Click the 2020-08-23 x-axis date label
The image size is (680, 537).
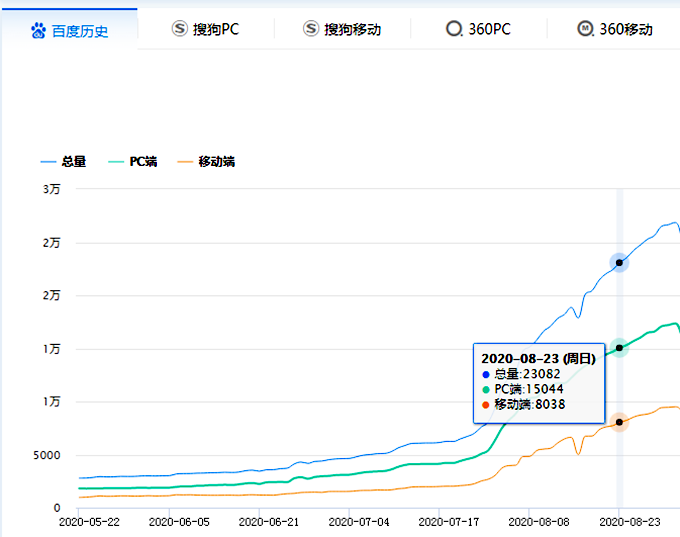(618, 522)
